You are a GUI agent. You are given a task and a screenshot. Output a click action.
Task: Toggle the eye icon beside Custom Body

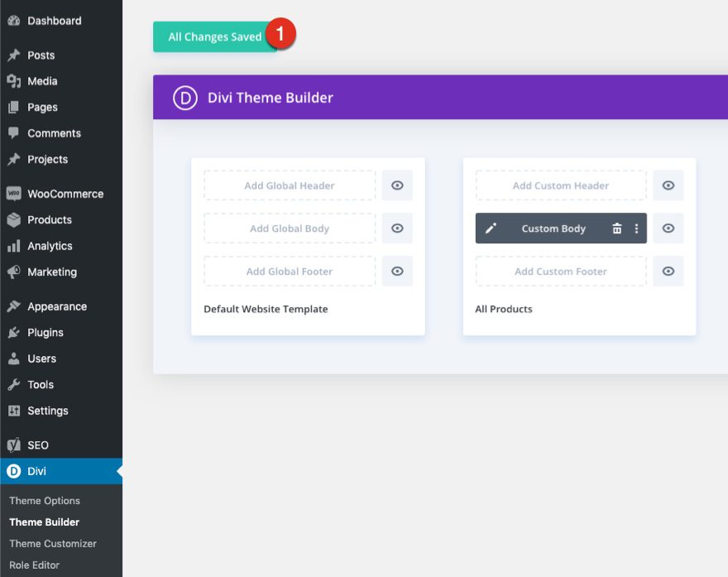[x=668, y=228]
